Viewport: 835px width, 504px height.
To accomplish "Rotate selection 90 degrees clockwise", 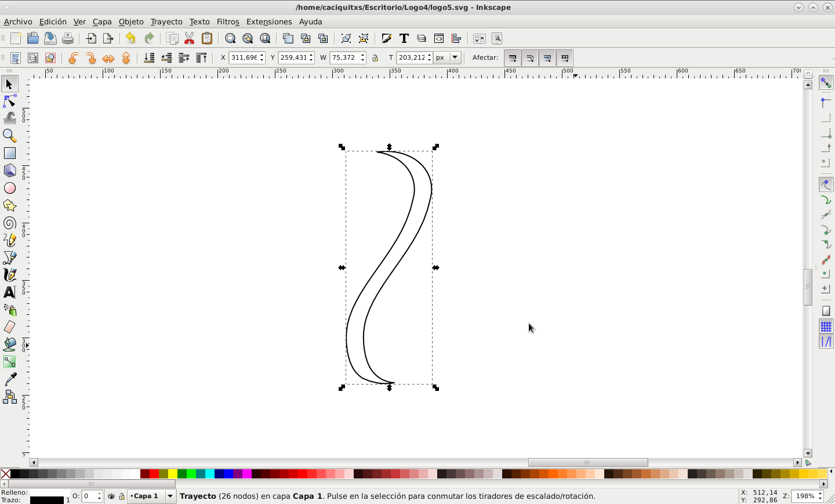I will [90, 58].
